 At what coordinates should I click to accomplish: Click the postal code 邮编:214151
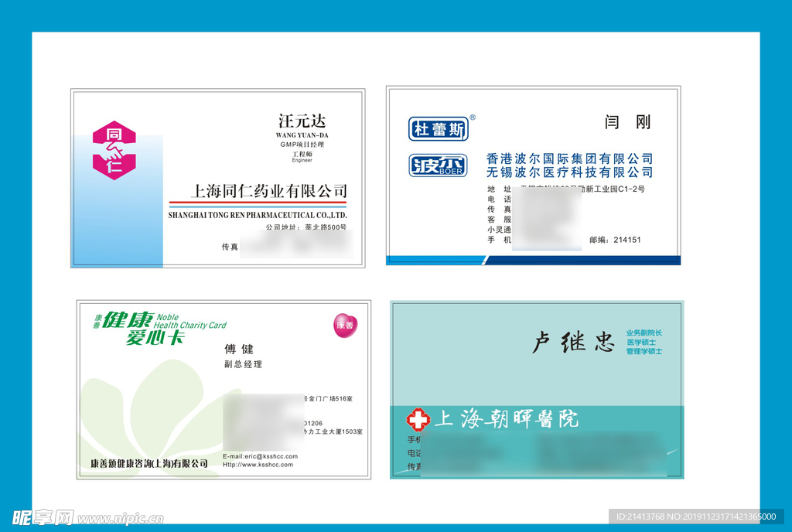click(x=615, y=240)
